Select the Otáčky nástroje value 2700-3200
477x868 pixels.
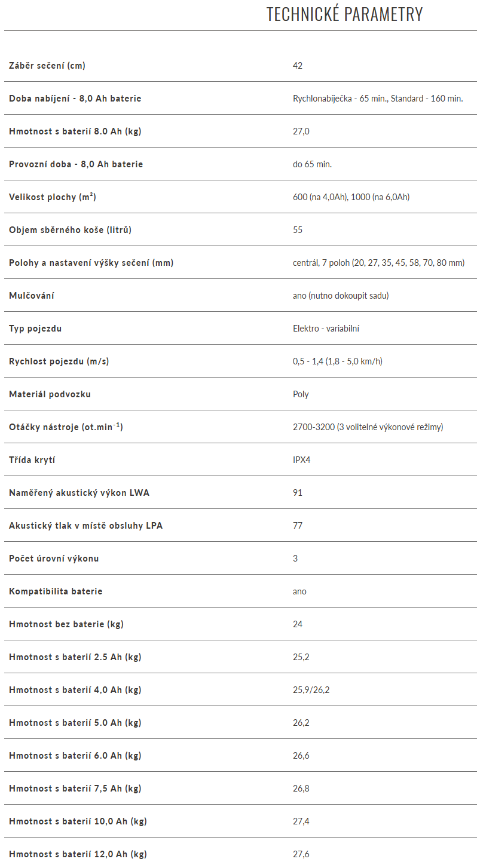point(368,427)
